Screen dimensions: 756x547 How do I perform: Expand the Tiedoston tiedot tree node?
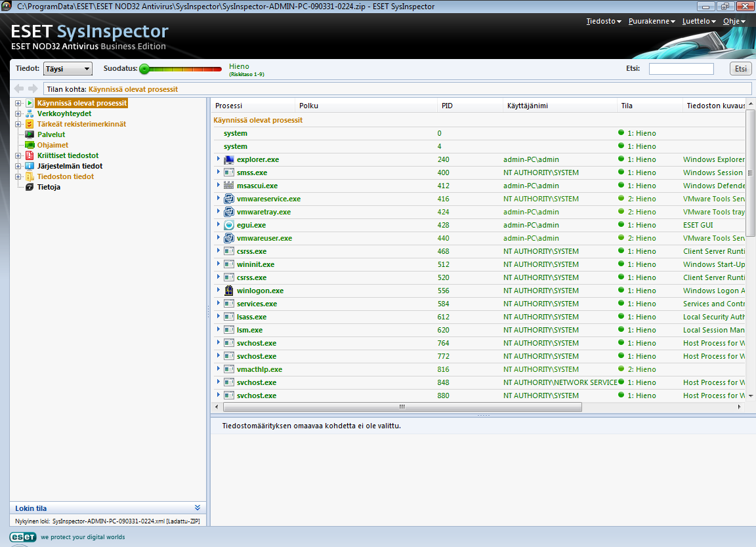[18, 177]
